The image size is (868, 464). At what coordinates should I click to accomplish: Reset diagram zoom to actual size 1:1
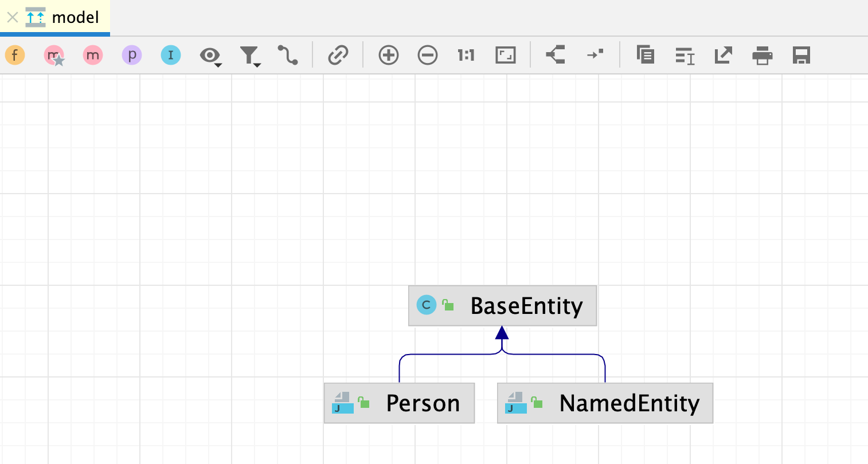tap(466, 55)
